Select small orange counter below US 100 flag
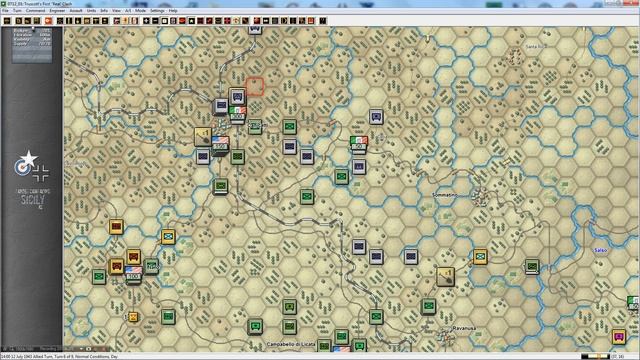The image size is (640, 360). [x=133, y=317]
